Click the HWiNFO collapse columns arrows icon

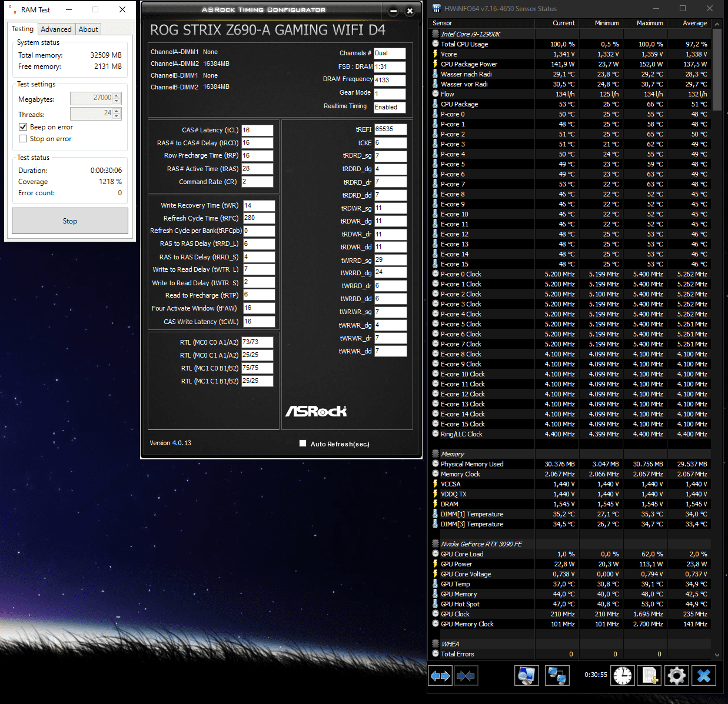click(x=466, y=676)
